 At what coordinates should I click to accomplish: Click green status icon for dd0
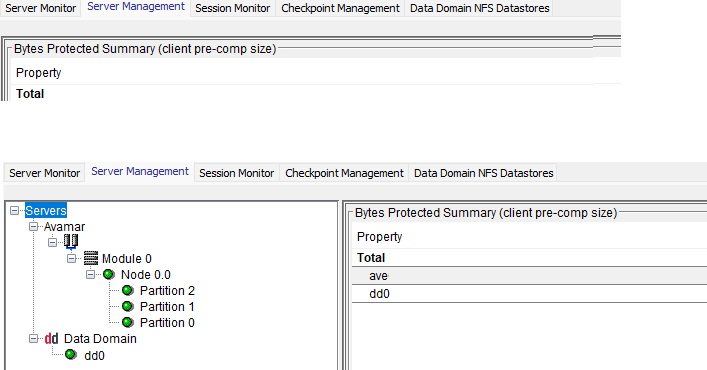71,355
